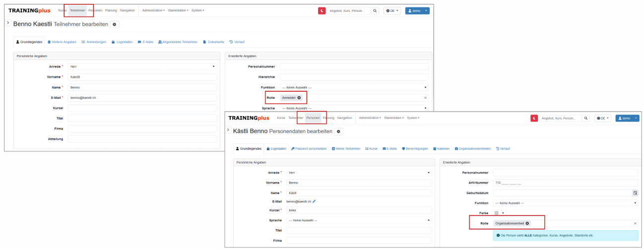Open Sprache dropdown in Personendaten bearbeiten window
The width and height of the screenshot is (644, 249).
click(x=359, y=220)
